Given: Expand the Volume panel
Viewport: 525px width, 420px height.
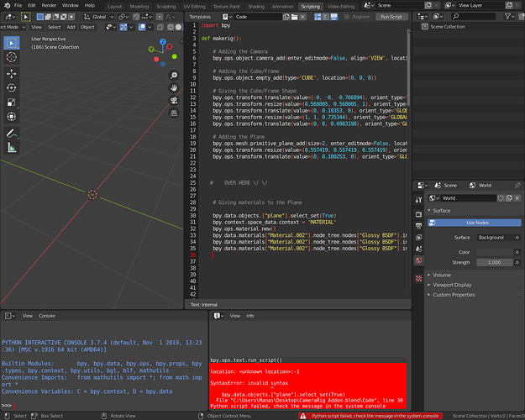Looking at the screenshot, I should point(442,275).
